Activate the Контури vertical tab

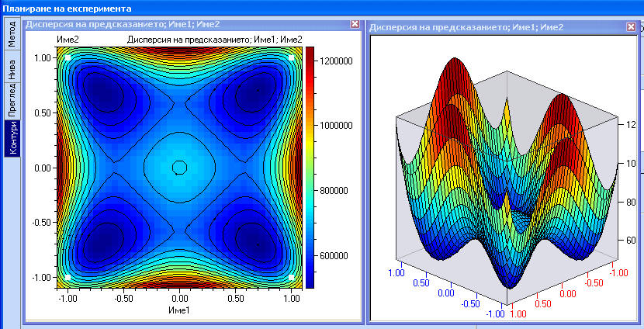tap(11, 138)
